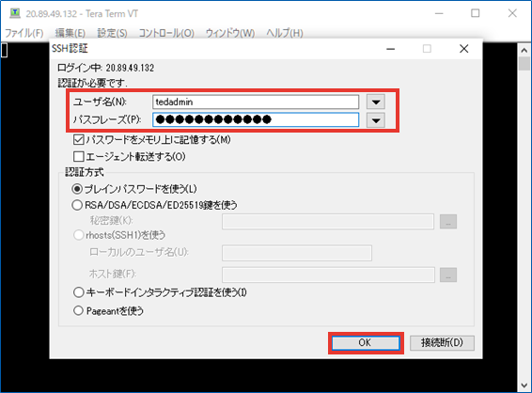Toggle パスワードをメモリ上に記憶する checkbox
Viewport: 532px width, 393px height.
(x=78, y=139)
